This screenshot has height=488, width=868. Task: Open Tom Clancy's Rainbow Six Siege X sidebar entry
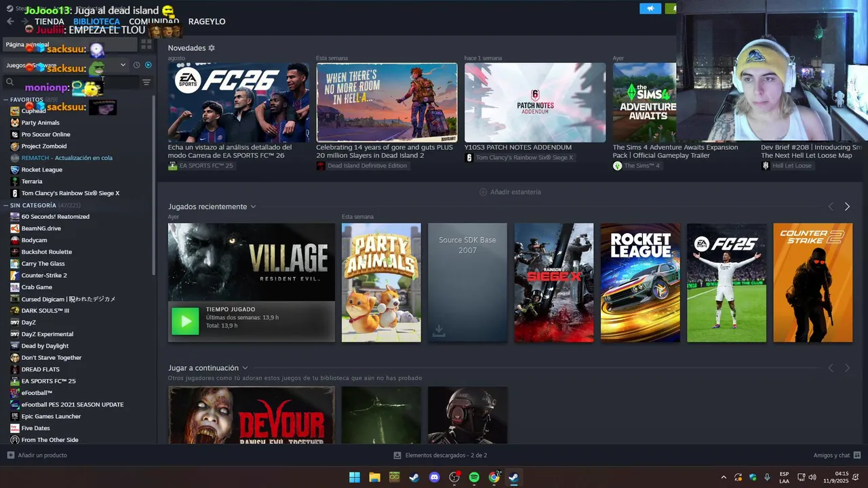(x=71, y=193)
